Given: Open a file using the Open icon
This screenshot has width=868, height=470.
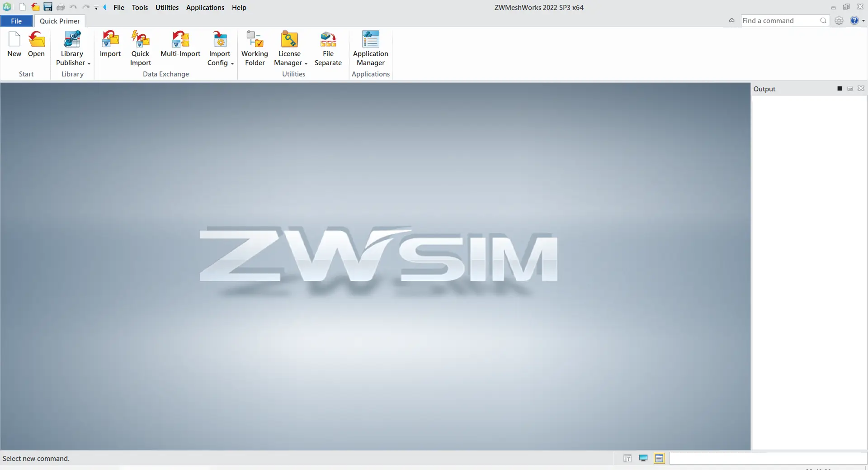Looking at the screenshot, I should 36,44.
